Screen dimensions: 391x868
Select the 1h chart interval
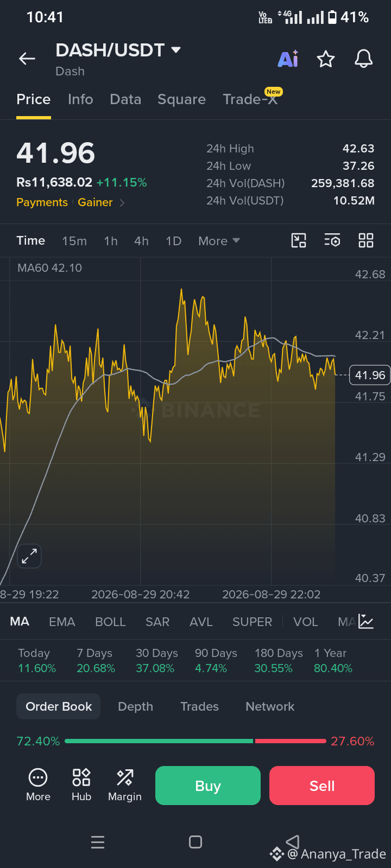[111, 241]
